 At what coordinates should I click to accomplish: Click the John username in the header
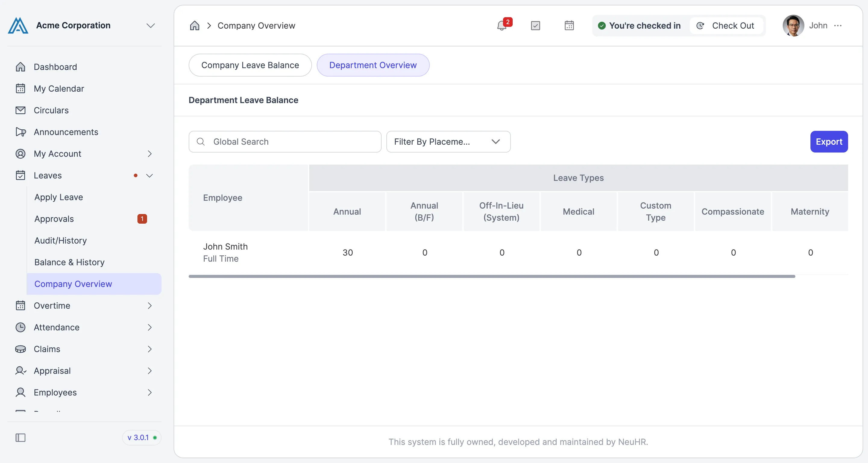tap(818, 26)
